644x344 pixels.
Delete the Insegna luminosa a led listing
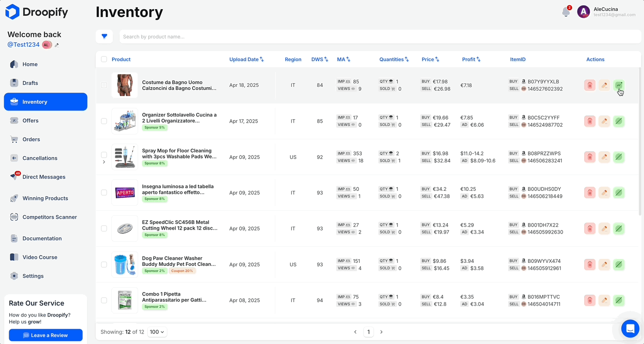[x=590, y=193]
